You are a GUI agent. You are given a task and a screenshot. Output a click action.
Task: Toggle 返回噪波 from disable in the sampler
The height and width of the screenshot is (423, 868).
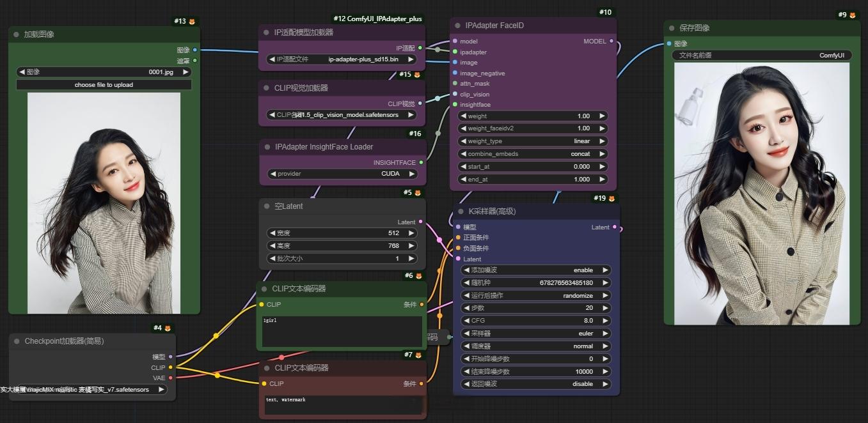click(535, 384)
